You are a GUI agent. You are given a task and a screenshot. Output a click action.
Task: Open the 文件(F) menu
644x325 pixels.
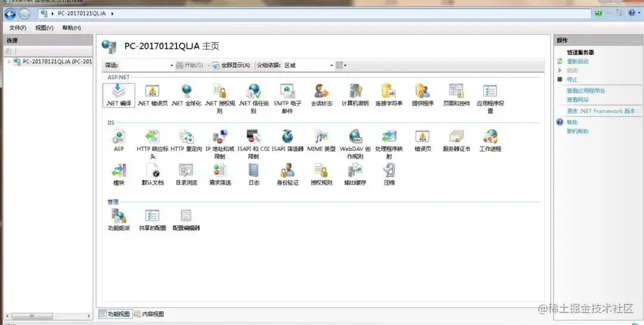pos(18,28)
